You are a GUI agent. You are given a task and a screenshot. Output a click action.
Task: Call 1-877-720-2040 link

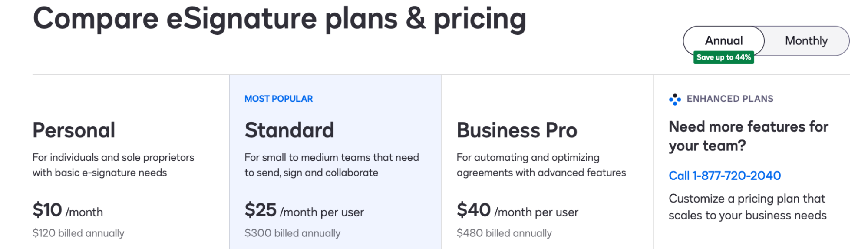pos(725,176)
